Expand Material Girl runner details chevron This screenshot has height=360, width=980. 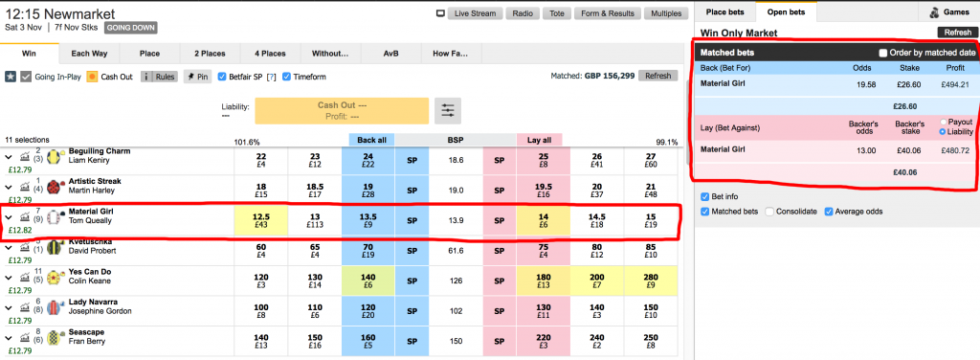[x=9, y=217]
